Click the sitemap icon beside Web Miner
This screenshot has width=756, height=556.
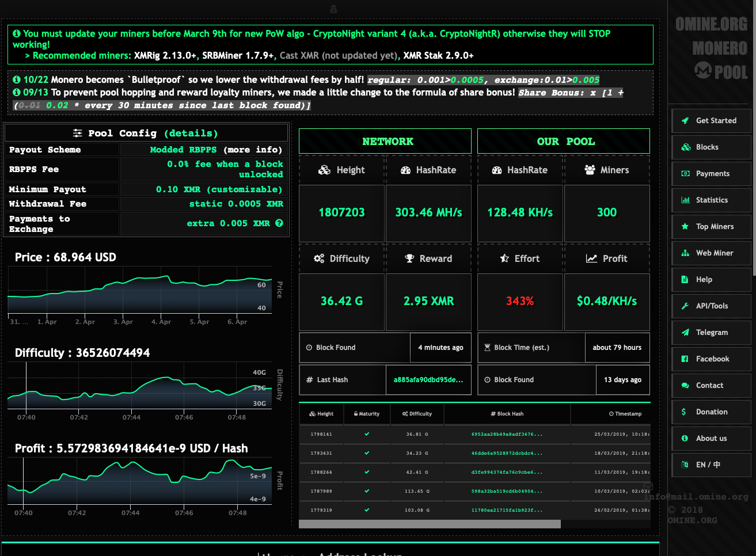tap(685, 253)
